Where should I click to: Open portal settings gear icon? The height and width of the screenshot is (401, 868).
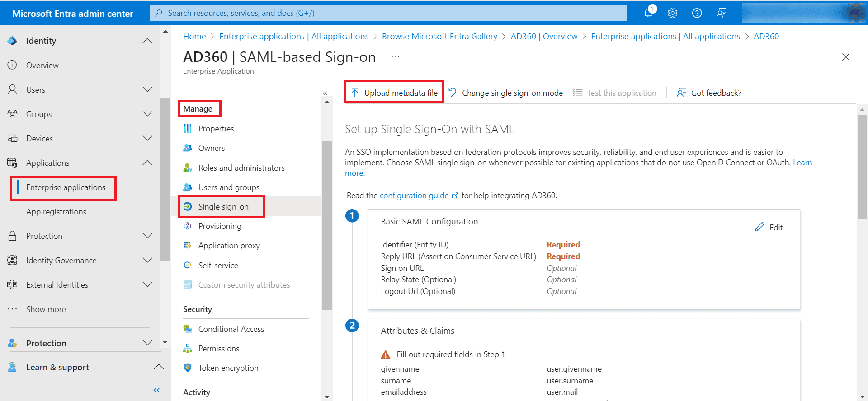673,13
